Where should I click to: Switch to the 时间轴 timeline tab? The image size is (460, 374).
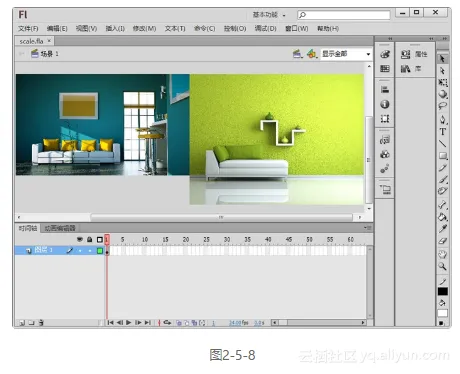coord(28,228)
